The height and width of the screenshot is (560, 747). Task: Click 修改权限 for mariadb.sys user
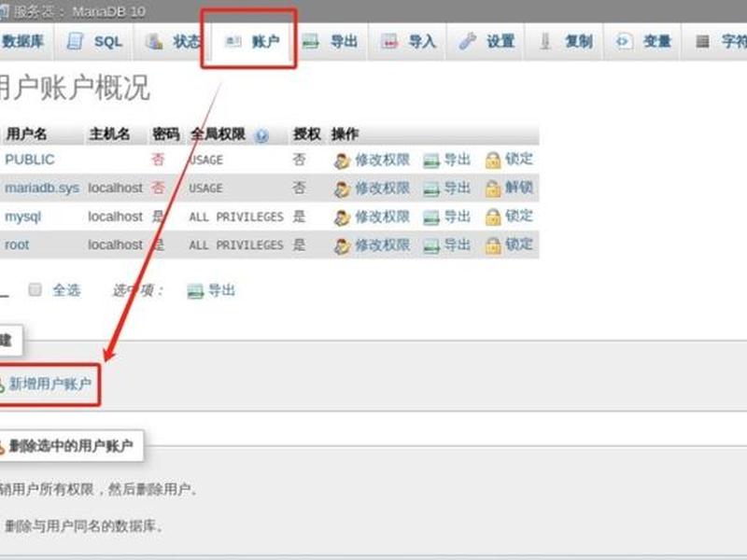(x=383, y=189)
